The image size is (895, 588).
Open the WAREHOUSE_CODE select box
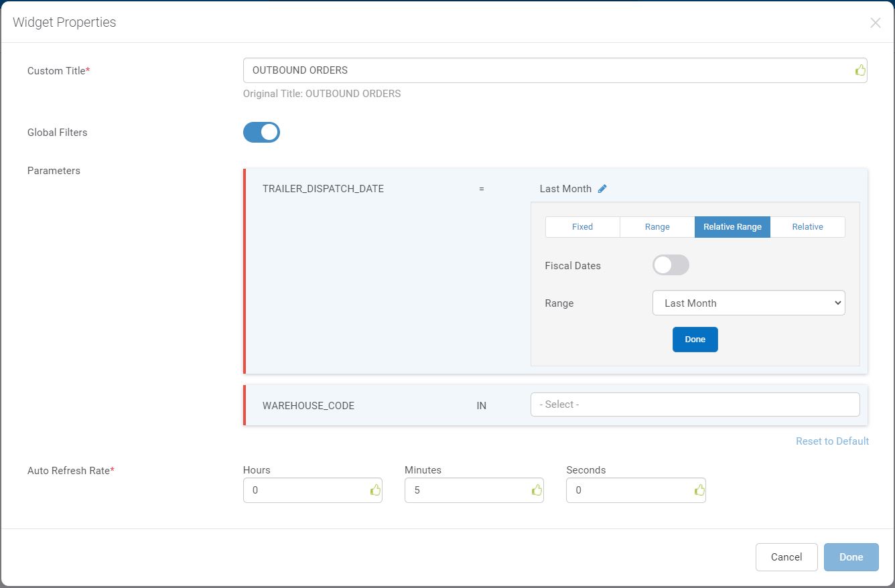coord(695,405)
